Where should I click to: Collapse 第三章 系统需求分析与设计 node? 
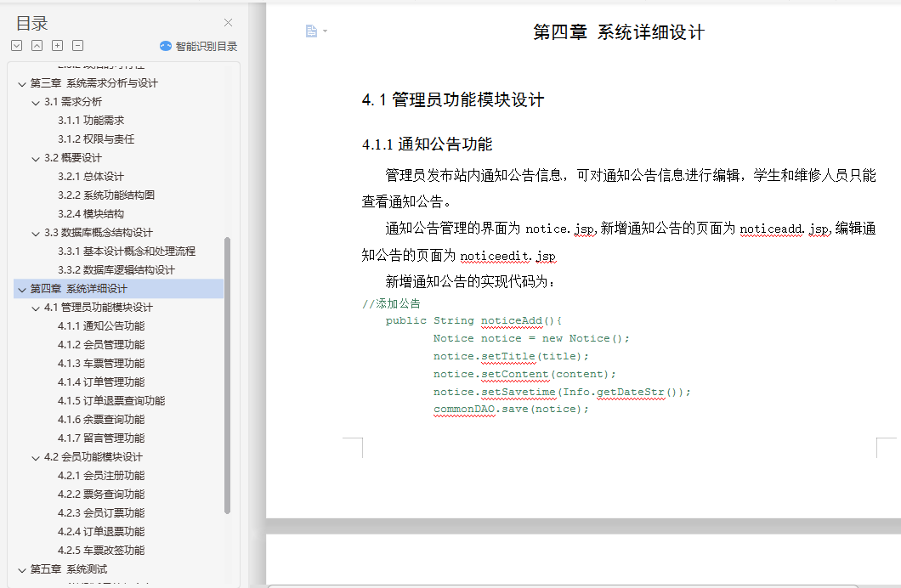coord(22,84)
